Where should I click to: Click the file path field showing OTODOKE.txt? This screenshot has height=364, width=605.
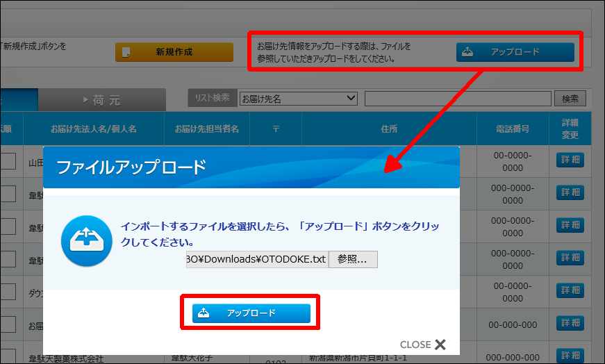click(x=256, y=259)
